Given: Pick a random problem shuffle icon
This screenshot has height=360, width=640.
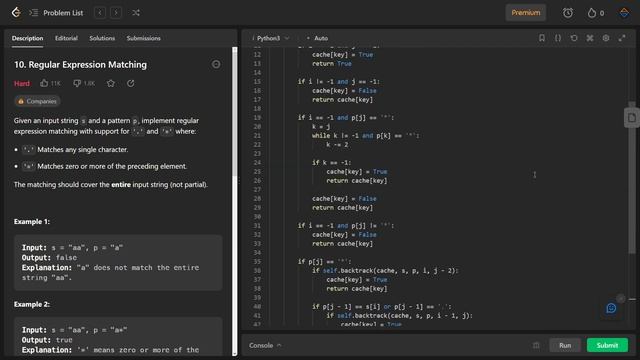Looking at the screenshot, I should coord(136,13).
